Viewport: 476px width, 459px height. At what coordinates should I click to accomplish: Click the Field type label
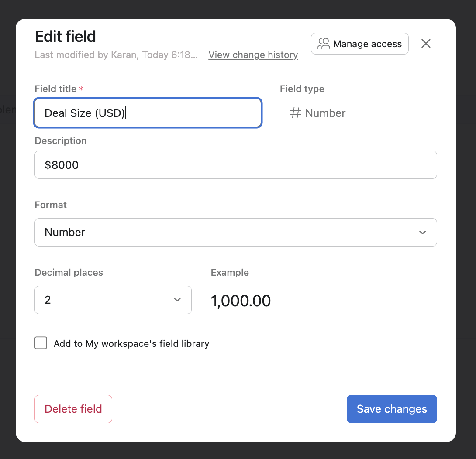(302, 89)
